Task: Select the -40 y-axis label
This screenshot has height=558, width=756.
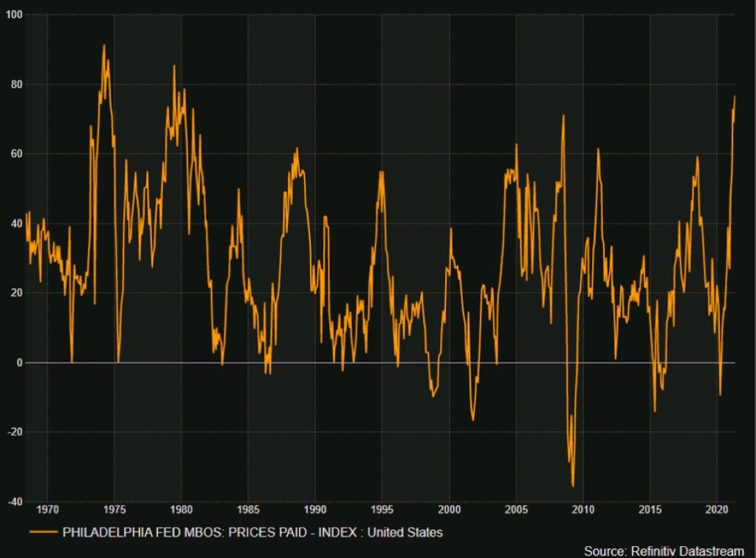Action: coord(13,502)
